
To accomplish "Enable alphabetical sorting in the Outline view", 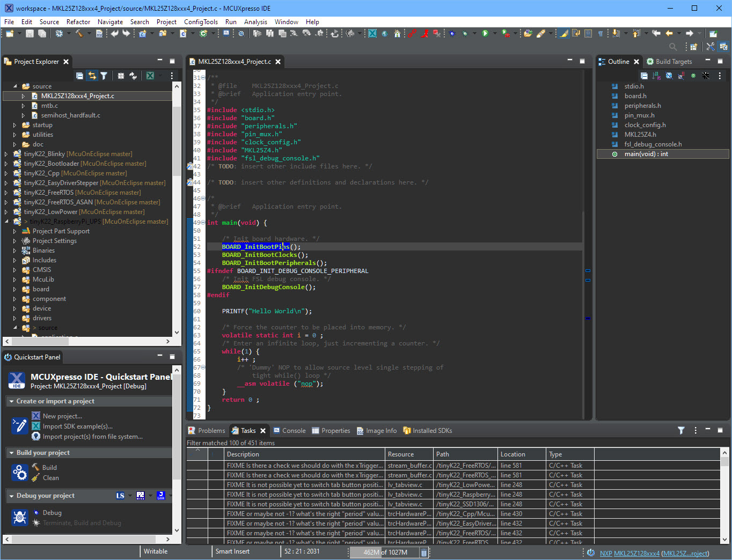I will click(656, 76).
